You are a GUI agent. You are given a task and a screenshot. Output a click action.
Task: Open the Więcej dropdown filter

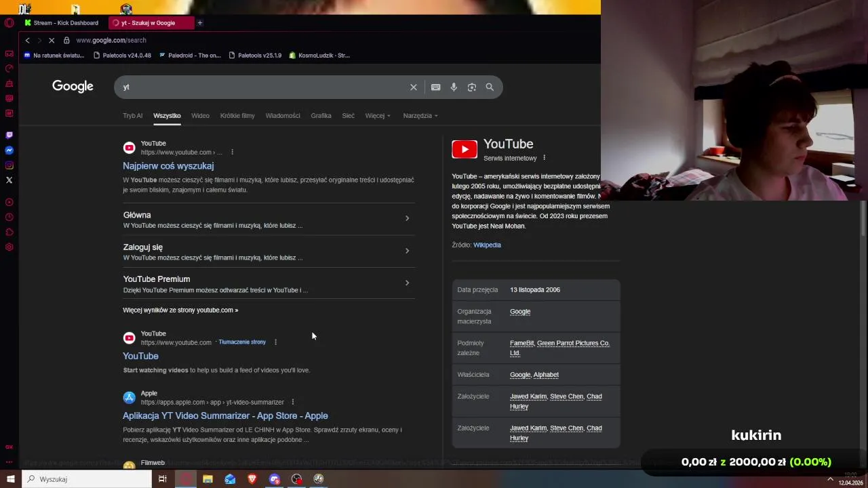(x=378, y=115)
